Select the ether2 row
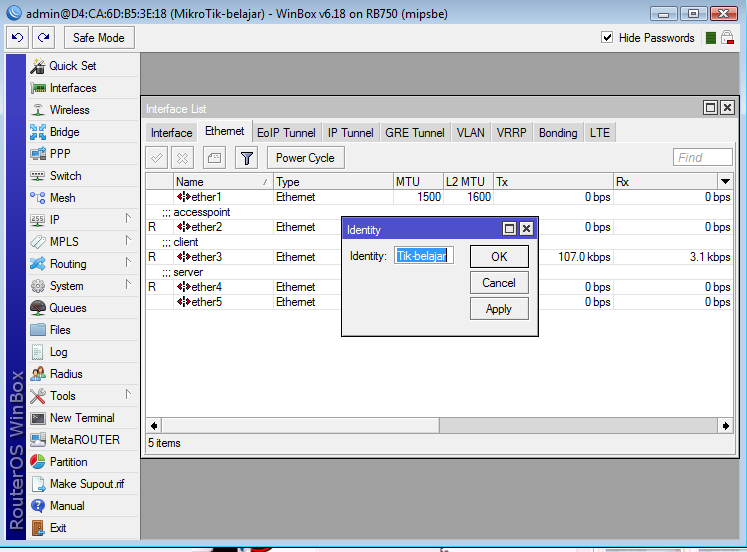This screenshot has height=552, width=747. tap(439, 227)
